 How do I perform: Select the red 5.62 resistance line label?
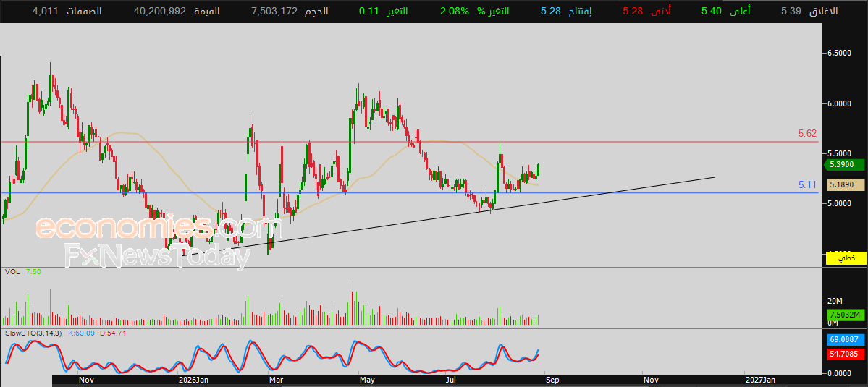tap(807, 133)
